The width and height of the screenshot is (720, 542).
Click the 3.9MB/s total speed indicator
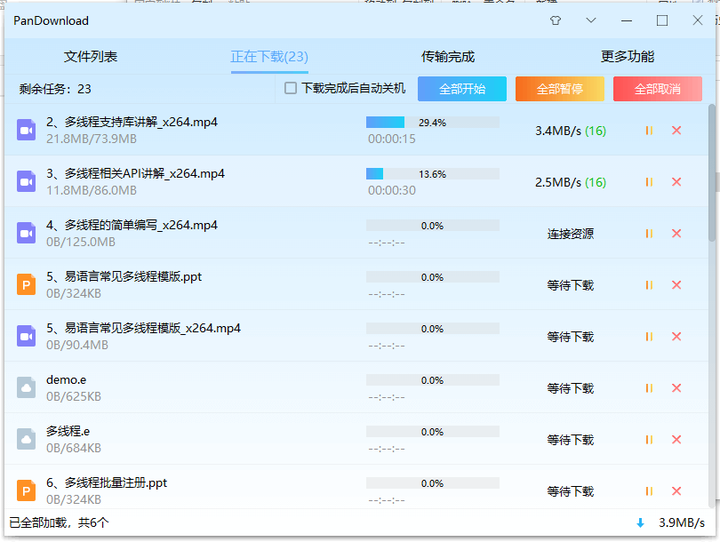click(681, 523)
